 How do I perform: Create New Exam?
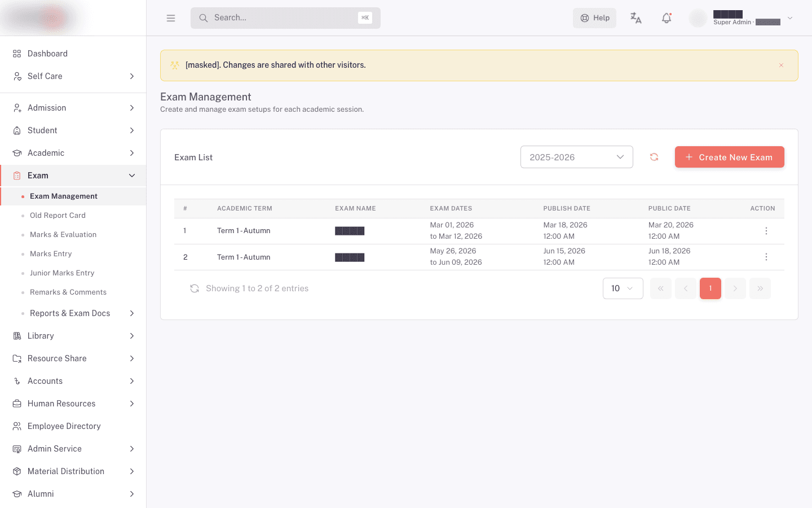tap(730, 157)
